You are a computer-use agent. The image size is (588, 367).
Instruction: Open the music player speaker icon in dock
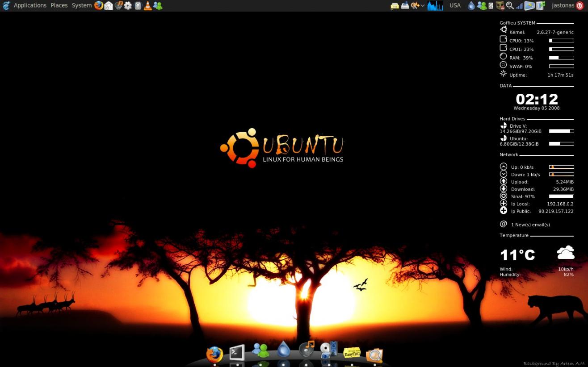pos(307,348)
